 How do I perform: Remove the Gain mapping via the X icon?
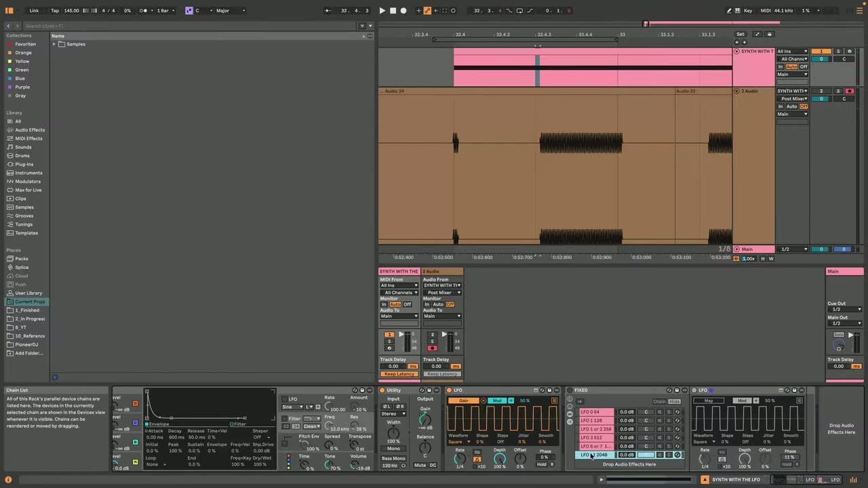484,401
